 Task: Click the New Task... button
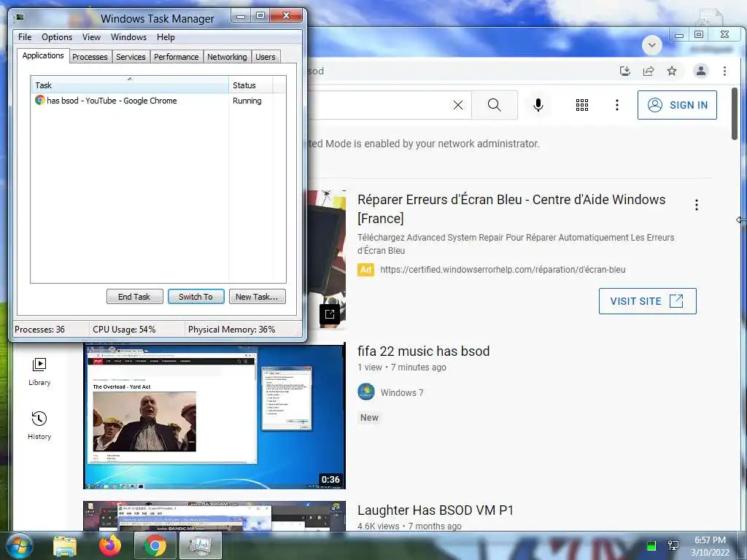[x=258, y=297]
